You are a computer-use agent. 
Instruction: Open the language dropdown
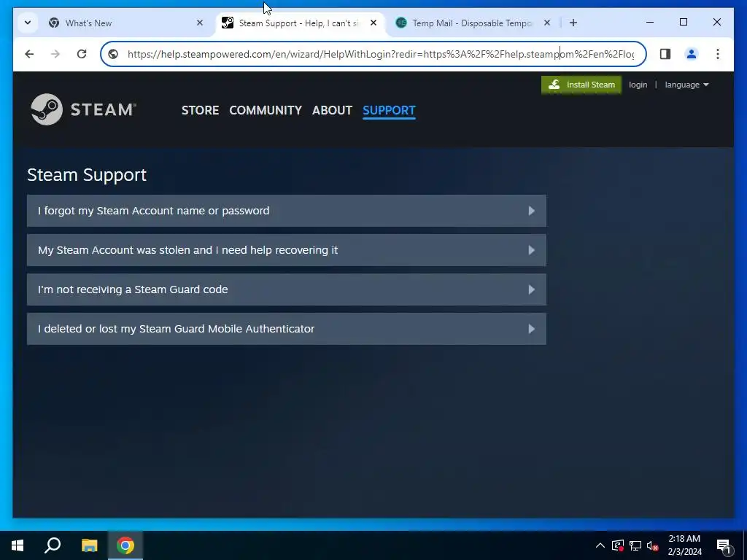pos(686,85)
